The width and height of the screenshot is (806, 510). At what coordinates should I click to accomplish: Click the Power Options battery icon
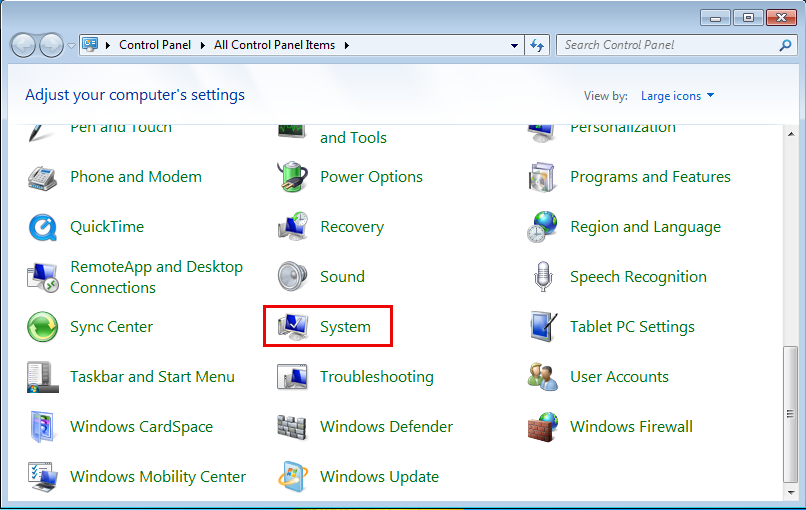tap(292, 177)
